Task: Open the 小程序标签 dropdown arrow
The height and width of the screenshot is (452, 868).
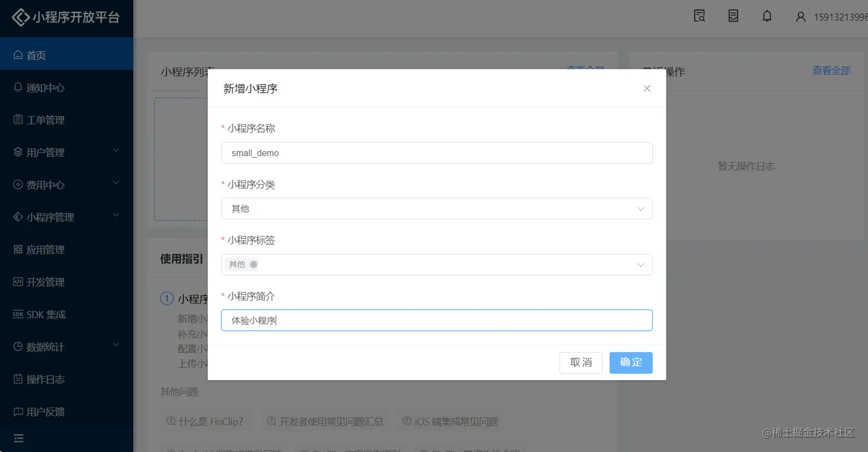Action: click(x=641, y=265)
